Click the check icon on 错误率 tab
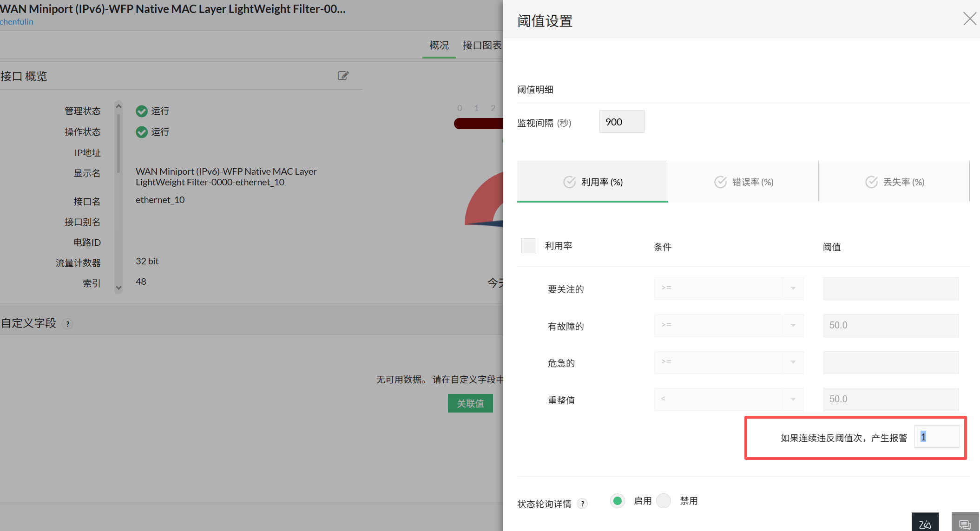 tap(720, 182)
